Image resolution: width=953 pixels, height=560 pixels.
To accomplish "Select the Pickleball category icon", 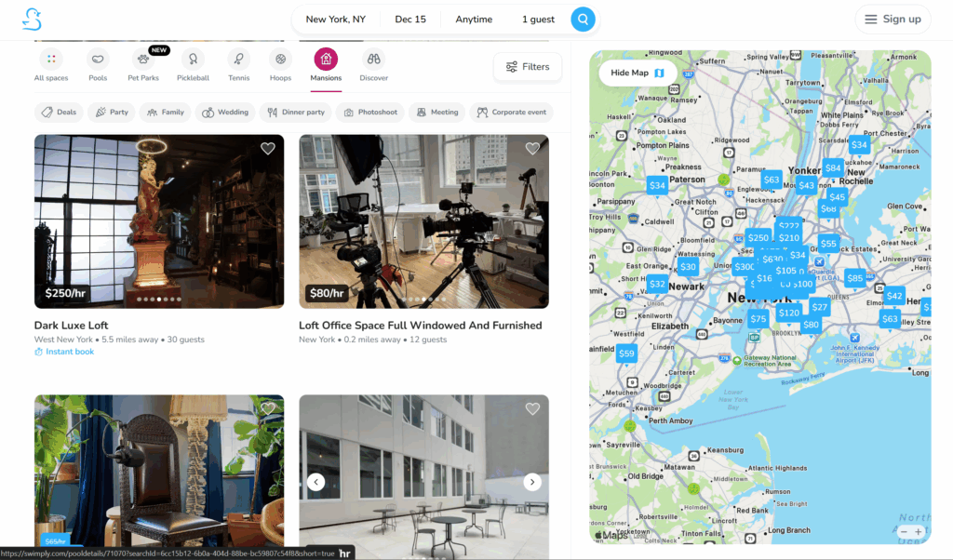I will 193,60.
